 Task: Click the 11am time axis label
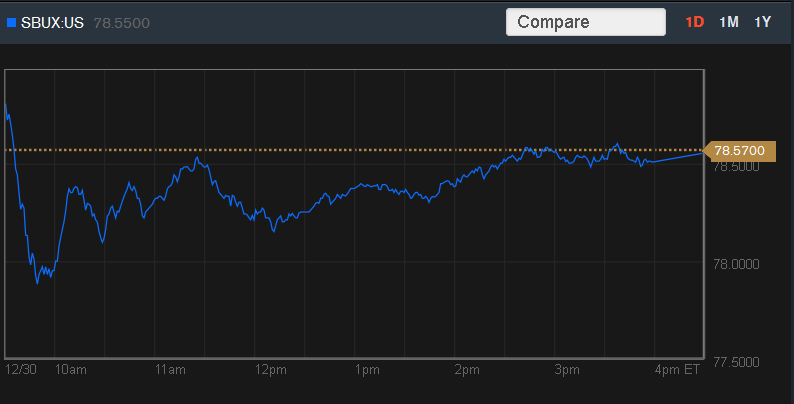(x=170, y=369)
